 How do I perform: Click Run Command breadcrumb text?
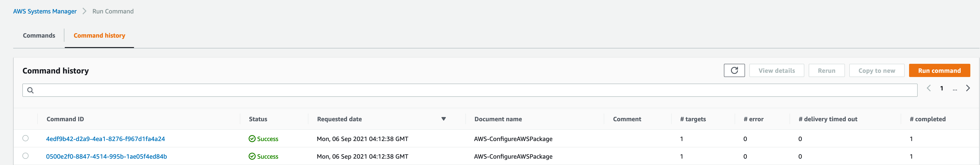coord(113,11)
